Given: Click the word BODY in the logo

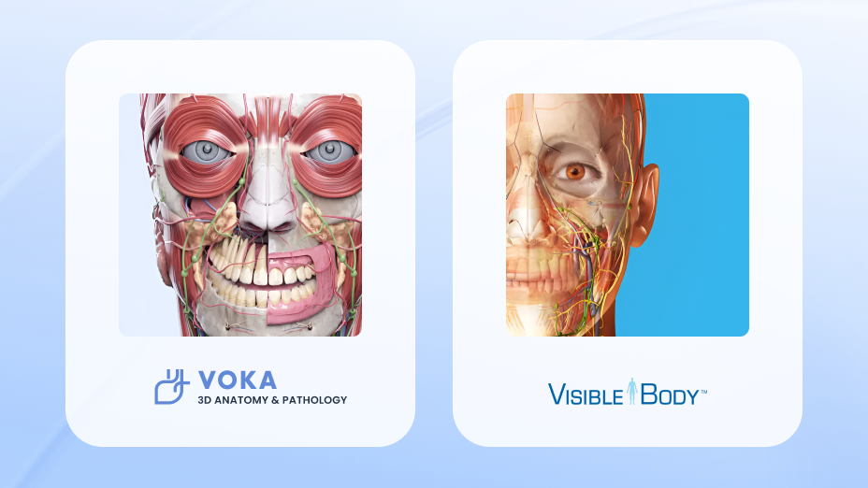Looking at the screenshot, I should pyautogui.click(x=670, y=395).
